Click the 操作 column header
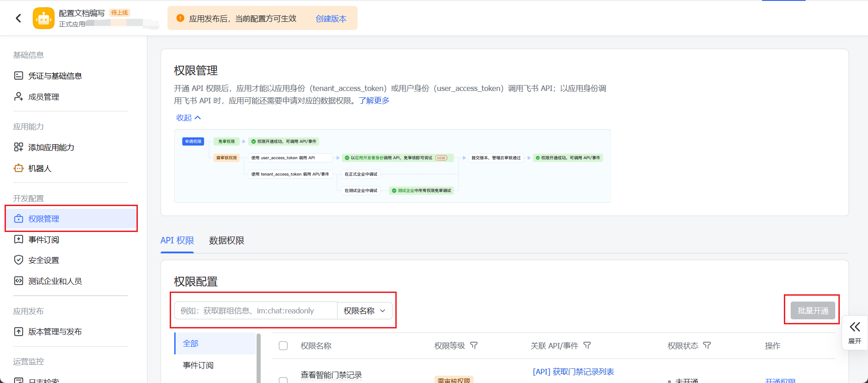 point(772,346)
